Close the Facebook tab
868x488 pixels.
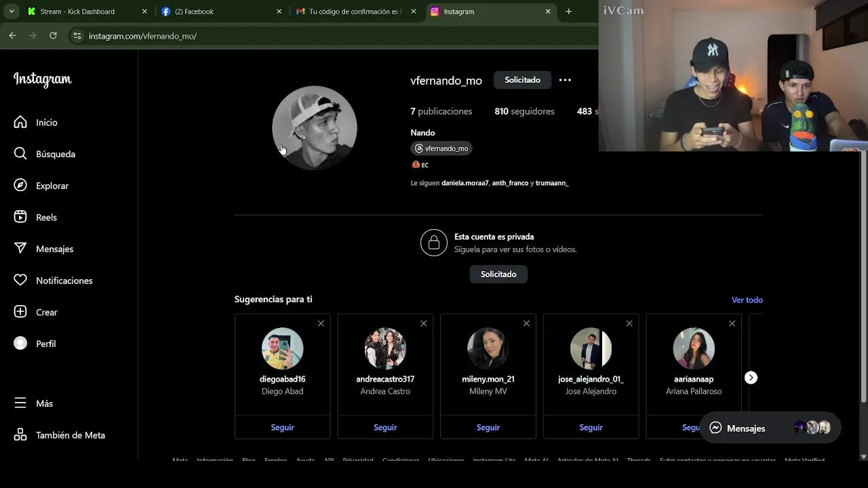point(279,12)
